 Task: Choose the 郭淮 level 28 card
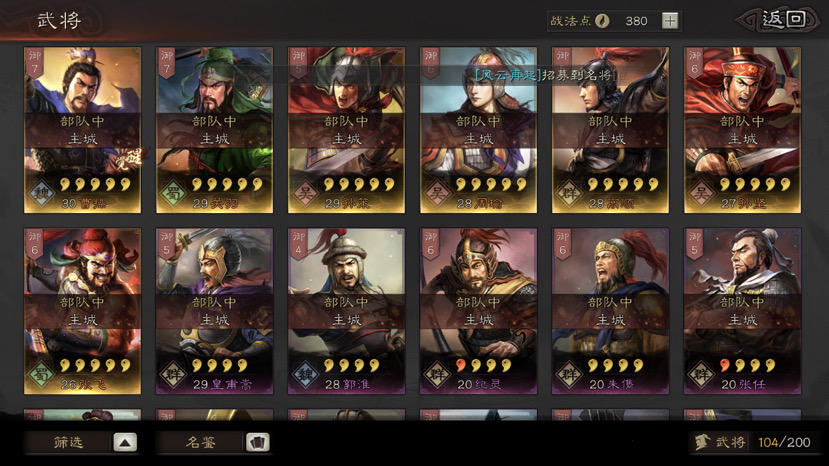346,311
